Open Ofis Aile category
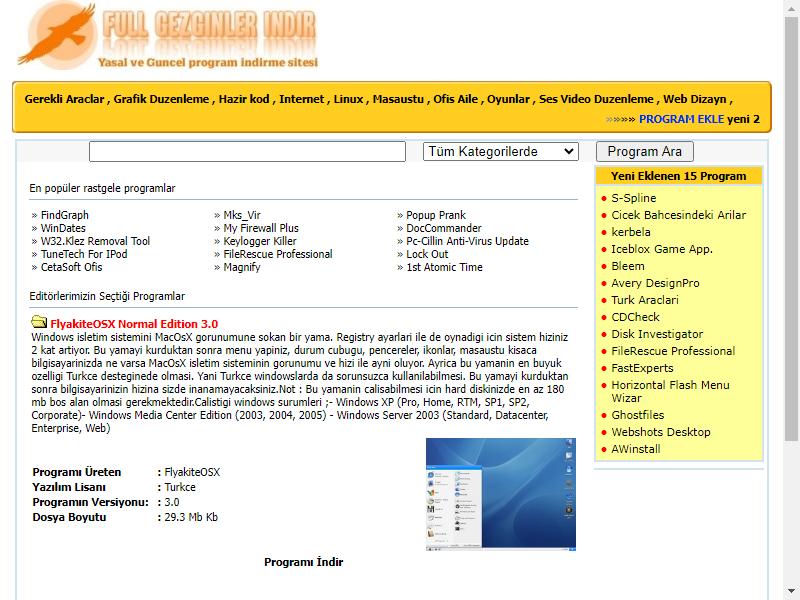The height and width of the screenshot is (600, 800). coord(456,99)
